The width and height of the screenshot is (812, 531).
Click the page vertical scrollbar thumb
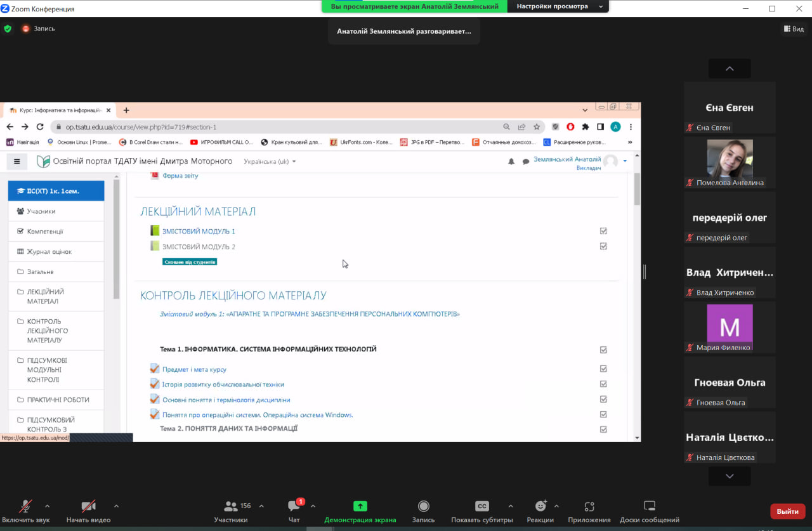click(637, 189)
